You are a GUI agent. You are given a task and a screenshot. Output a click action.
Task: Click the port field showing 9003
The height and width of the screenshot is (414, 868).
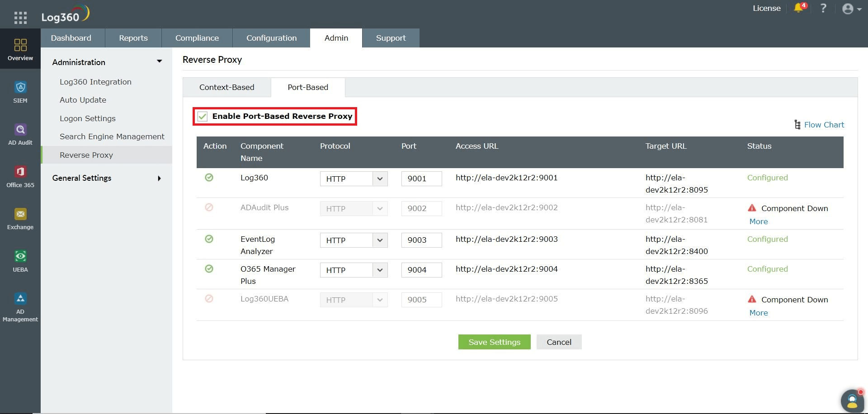pos(421,240)
